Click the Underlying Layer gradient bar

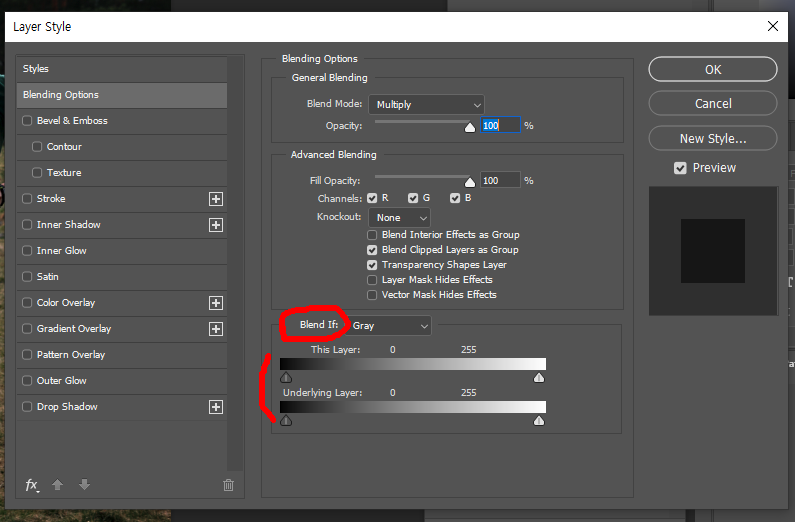413,407
